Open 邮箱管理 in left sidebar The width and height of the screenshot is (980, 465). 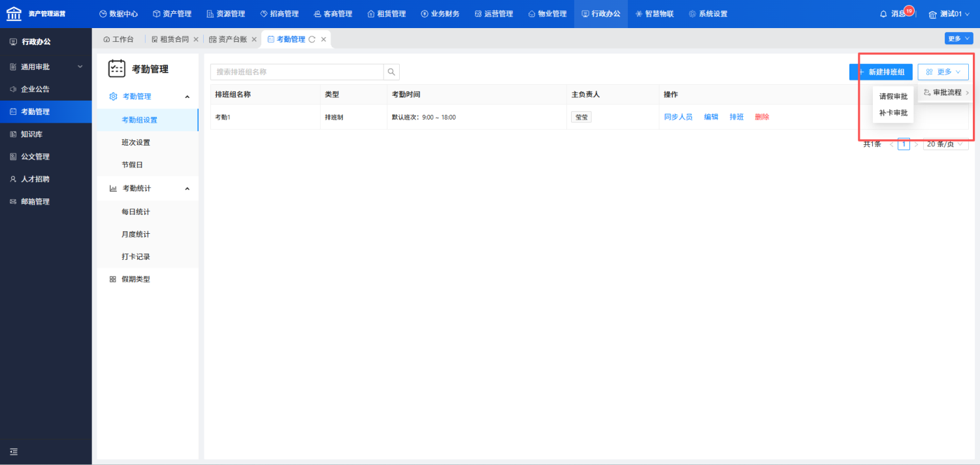click(46, 202)
